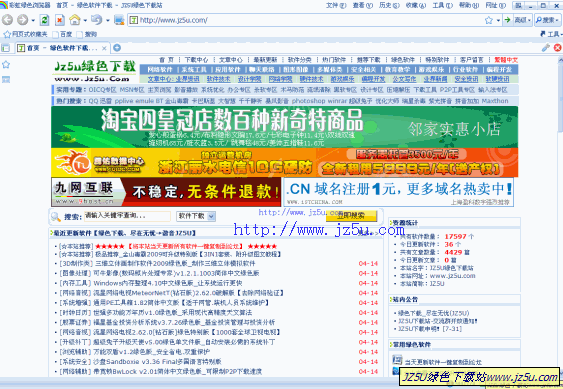The width and height of the screenshot is (563, 389).
Task: Open the 文章中心 top navigation link
Action: pos(231,60)
